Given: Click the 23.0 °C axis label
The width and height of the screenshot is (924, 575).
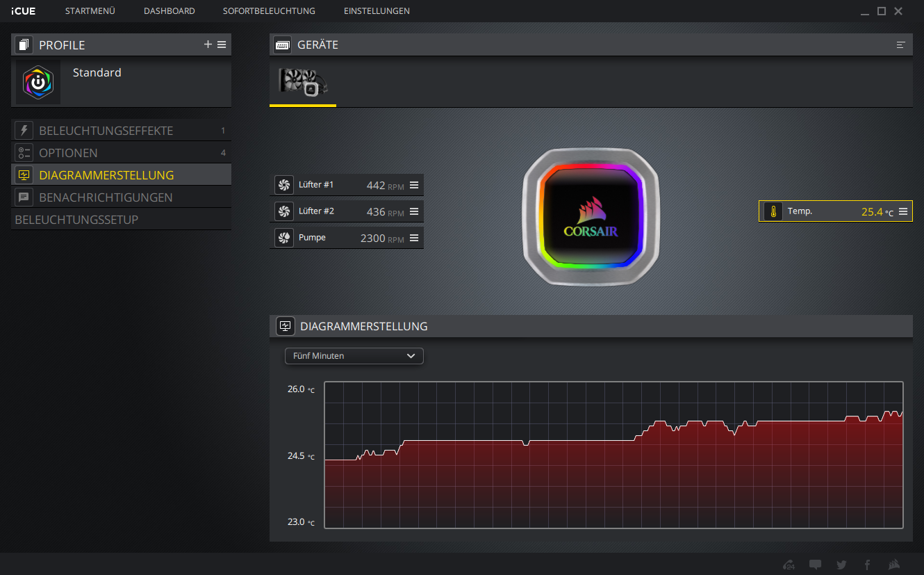Looking at the screenshot, I should coord(302,522).
